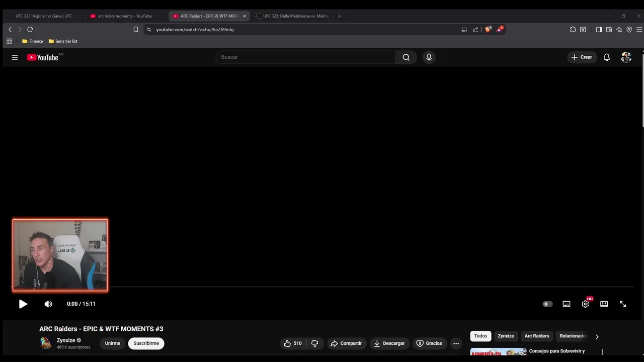Select the Zynxize filter chip
Viewport: 644px width, 362px height.
[506, 336]
